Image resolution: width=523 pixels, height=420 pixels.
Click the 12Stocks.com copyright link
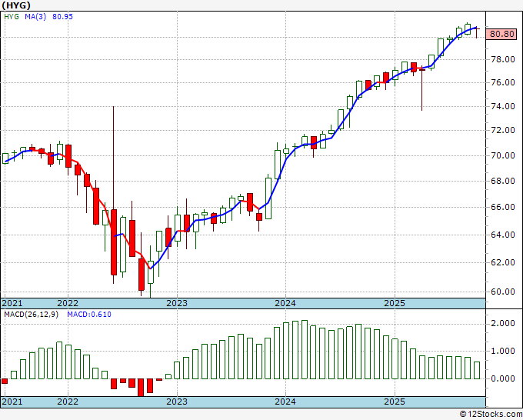click(491, 415)
